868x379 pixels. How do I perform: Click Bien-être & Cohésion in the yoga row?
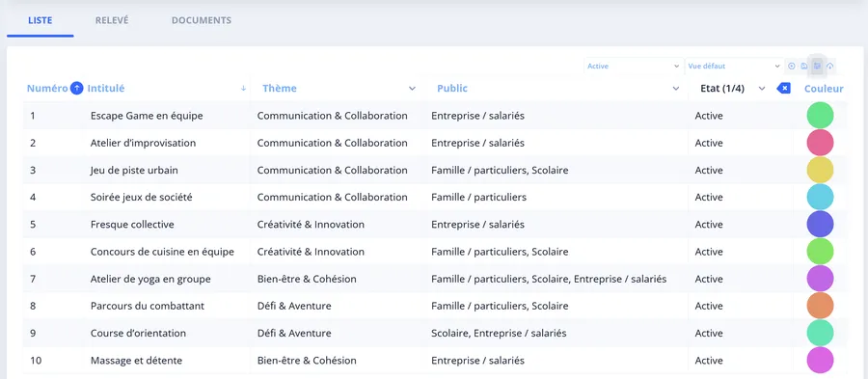point(307,279)
